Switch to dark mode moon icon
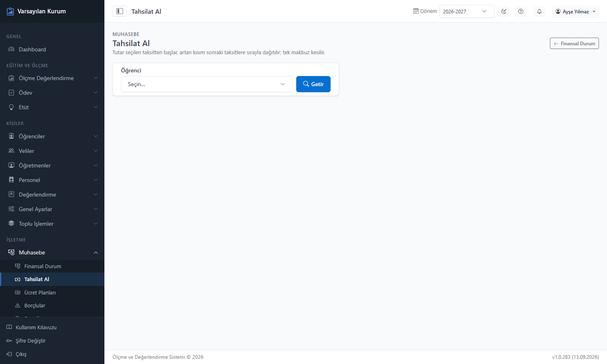Image resolution: width=607 pixels, height=364 pixels. pos(504,11)
